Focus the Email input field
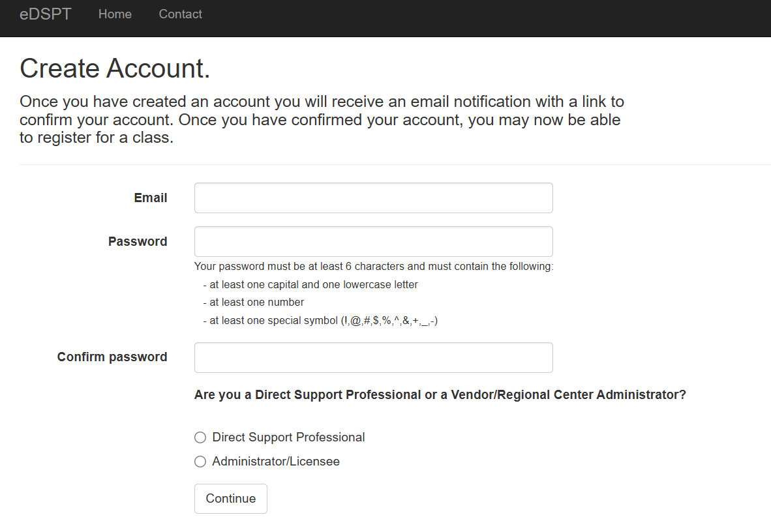This screenshot has width=771, height=532. tap(374, 198)
